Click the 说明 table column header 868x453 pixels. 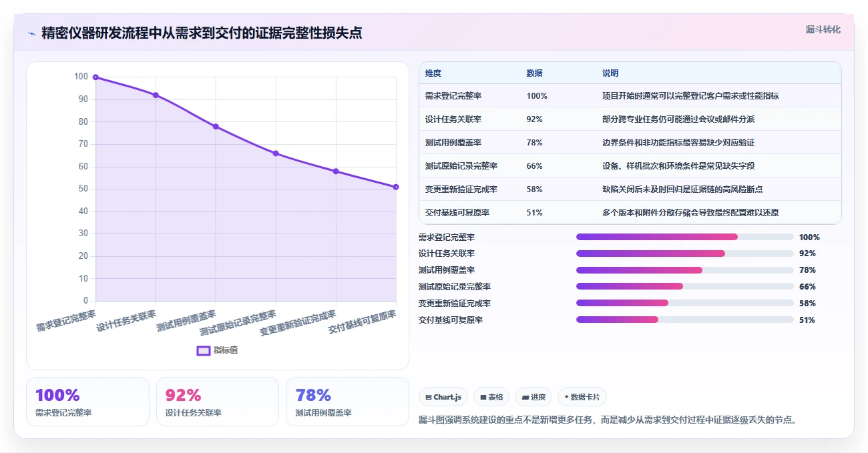coord(610,73)
